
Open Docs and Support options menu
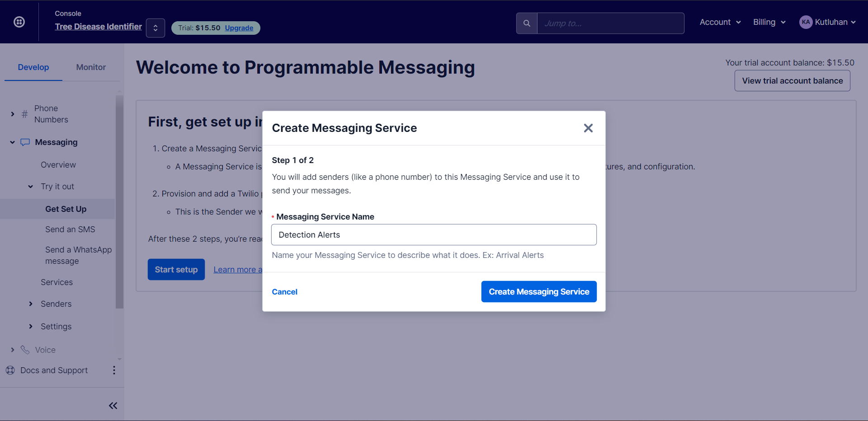[114, 370]
